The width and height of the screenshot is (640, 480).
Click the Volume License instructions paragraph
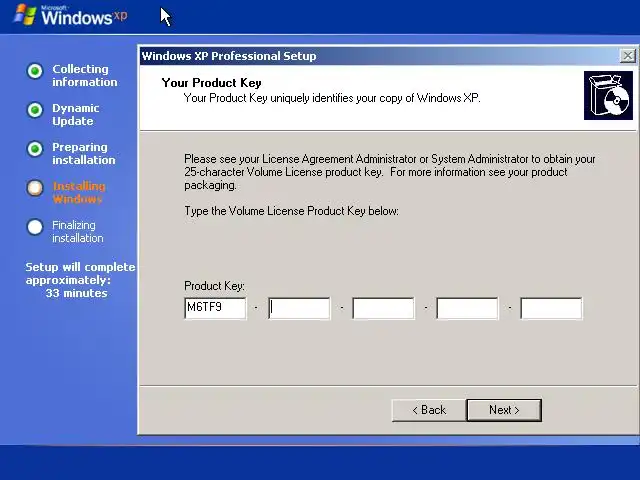390,172
